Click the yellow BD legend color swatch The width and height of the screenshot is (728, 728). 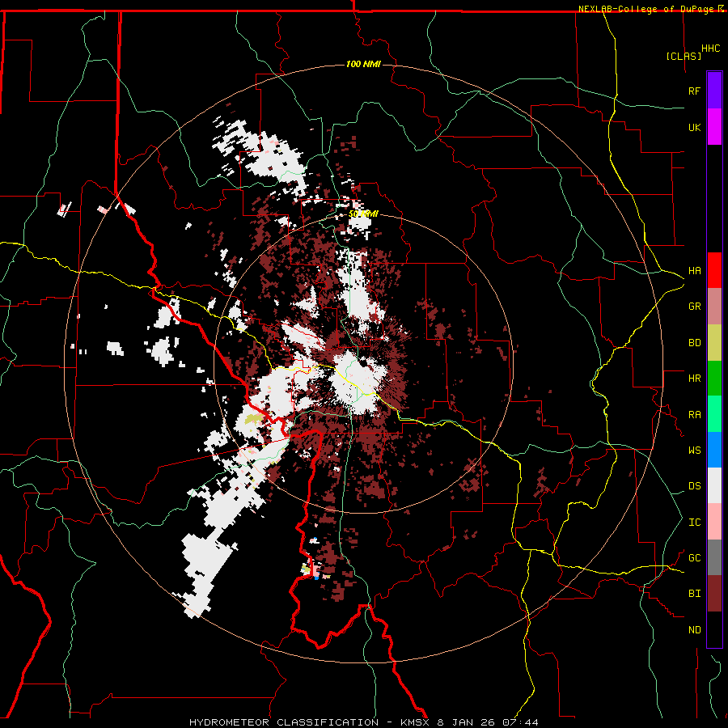[714, 343]
